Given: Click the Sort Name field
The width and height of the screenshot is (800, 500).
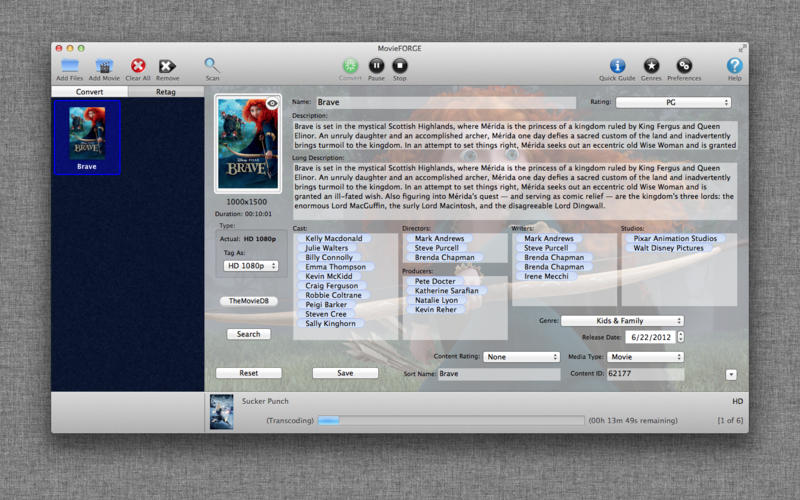Looking at the screenshot, I should [498, 374].
